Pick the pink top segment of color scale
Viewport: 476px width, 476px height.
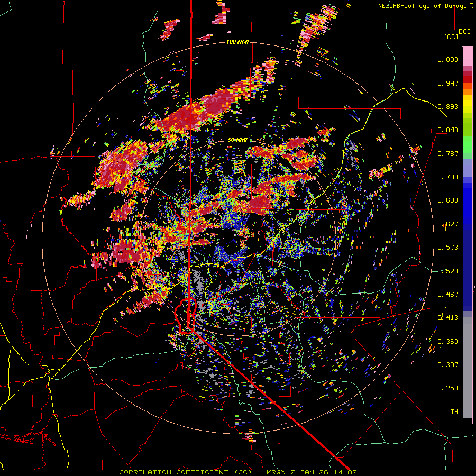467,57
